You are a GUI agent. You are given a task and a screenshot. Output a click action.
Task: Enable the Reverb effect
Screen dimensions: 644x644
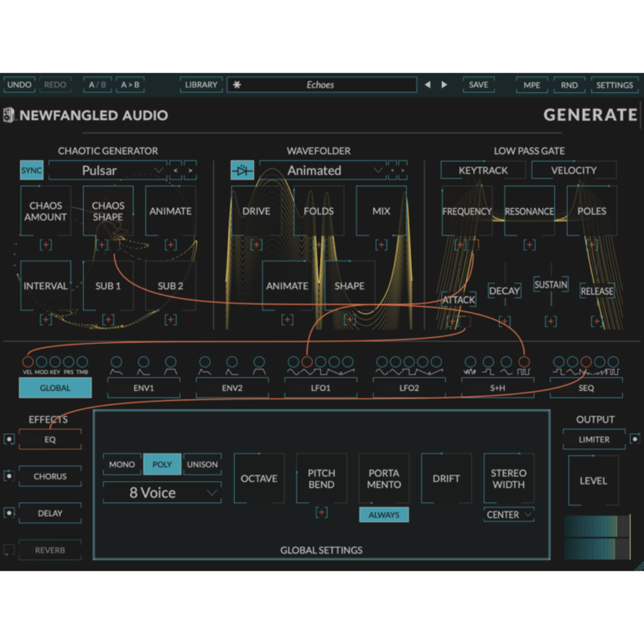[9, 550]
